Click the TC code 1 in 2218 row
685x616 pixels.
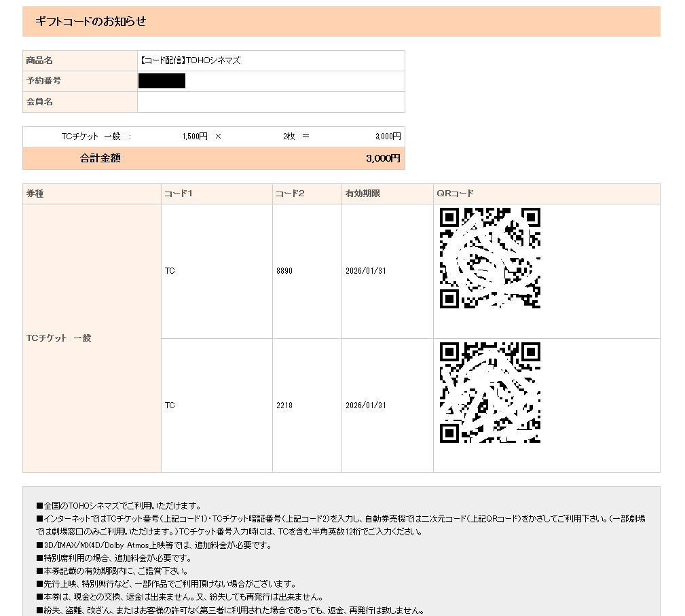click(170, 405)
